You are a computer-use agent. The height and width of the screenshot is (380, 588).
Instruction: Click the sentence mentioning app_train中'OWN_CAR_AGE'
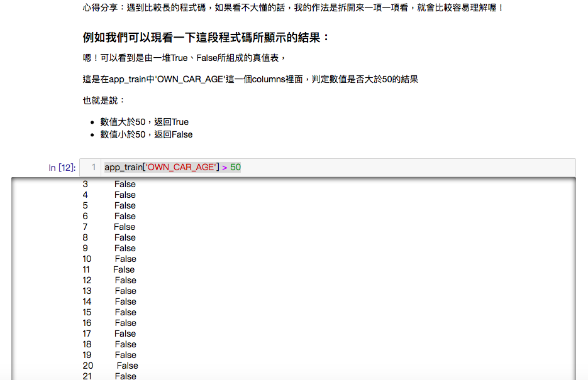[x=250, y=79]
